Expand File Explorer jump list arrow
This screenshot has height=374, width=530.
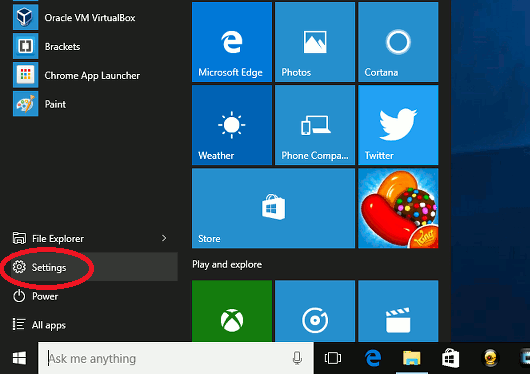164,238
